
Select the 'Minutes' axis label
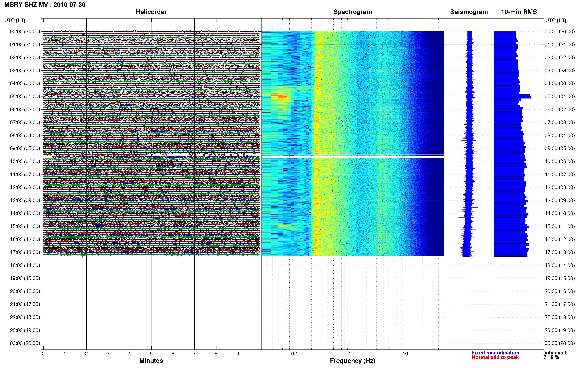(x=151, y=361)
